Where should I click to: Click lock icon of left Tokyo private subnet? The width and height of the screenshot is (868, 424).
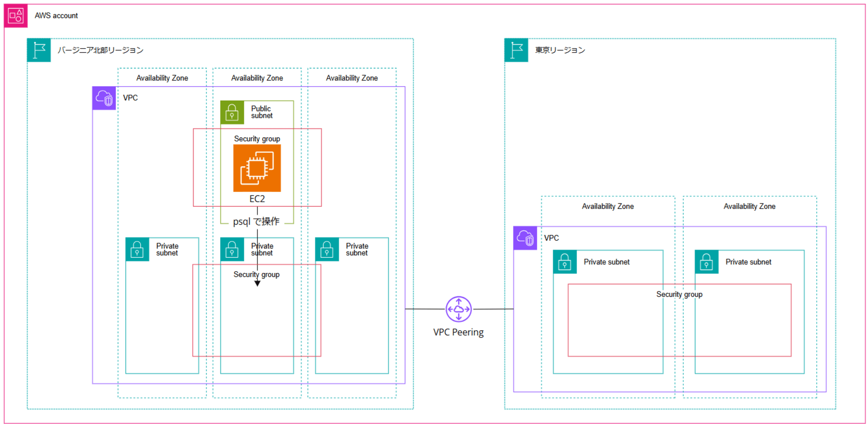[565, 262]
